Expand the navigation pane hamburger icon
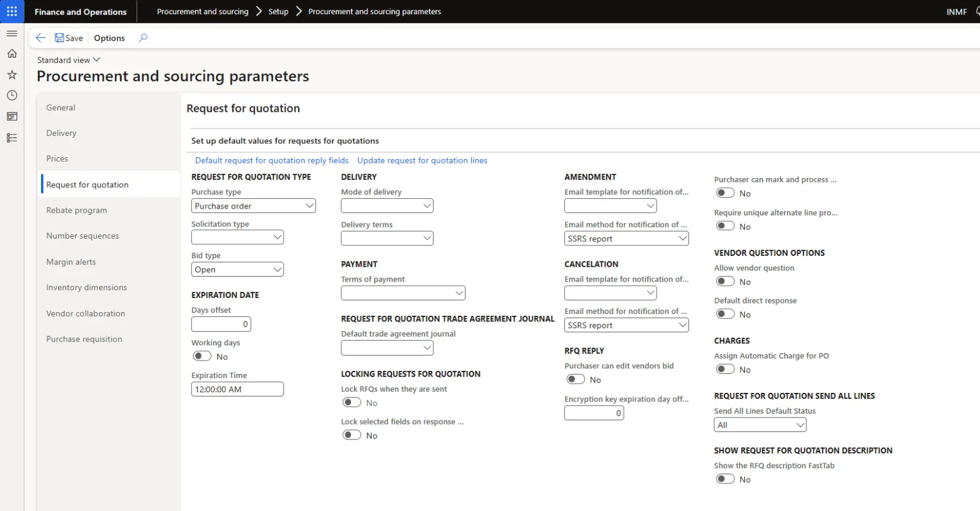 tap(12, 33)
